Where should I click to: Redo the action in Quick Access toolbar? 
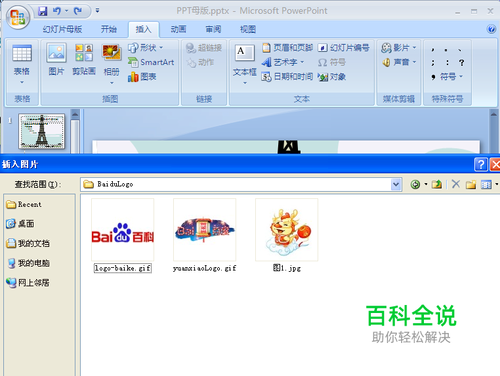[78, 11]
